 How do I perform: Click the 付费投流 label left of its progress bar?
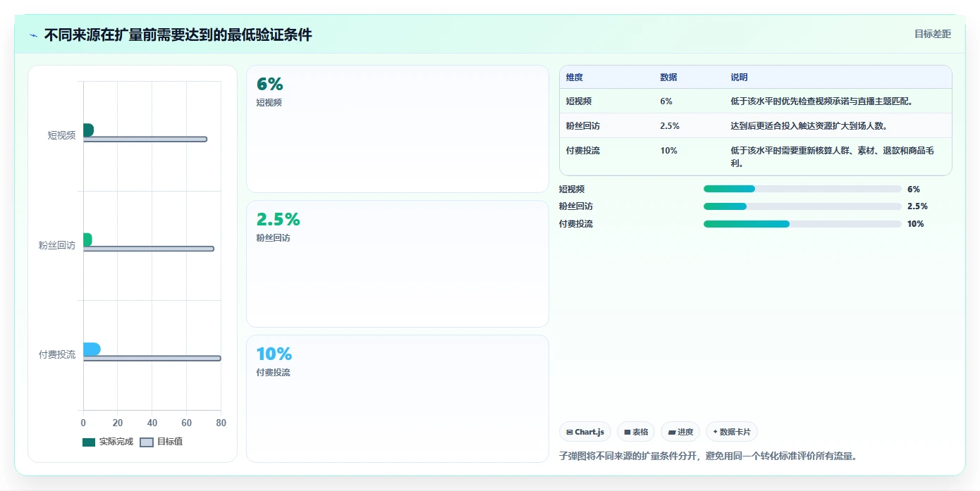(x=576, y=224)
